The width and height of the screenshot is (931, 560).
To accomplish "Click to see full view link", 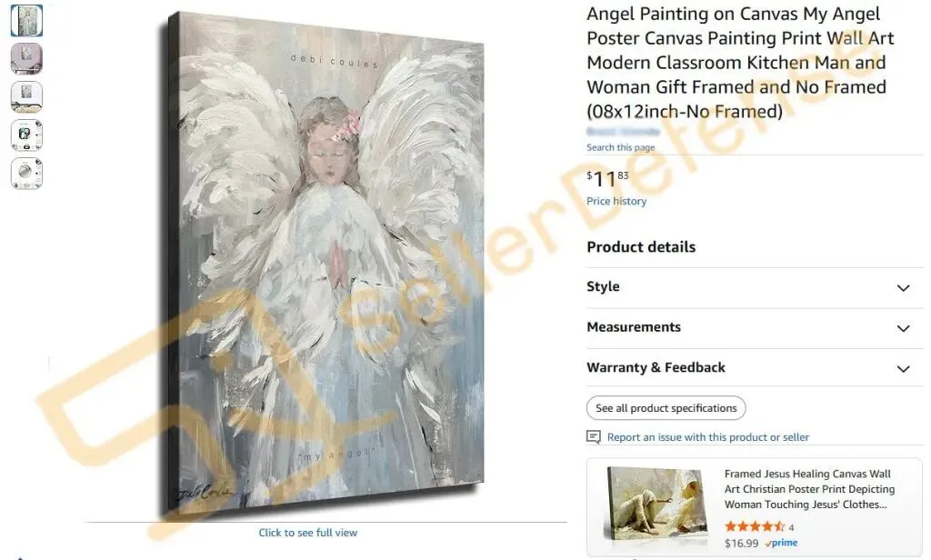I will point(307,533).
